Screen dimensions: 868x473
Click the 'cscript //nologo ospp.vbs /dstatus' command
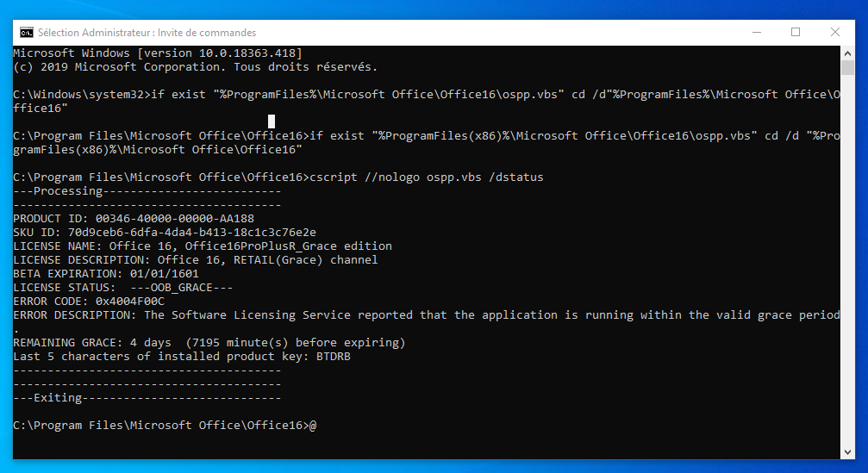tap(427, 177)
